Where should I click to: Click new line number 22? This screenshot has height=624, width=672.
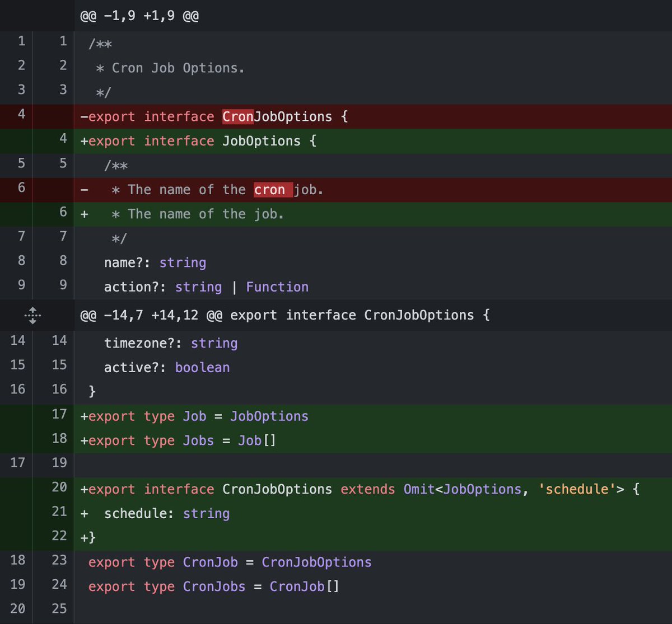pyautogui.click(x=59, y=536)
